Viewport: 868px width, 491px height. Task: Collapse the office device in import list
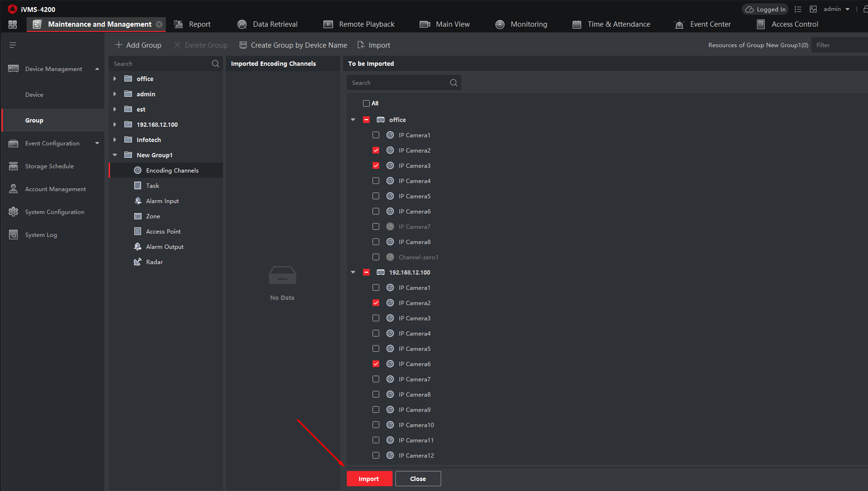353,120
